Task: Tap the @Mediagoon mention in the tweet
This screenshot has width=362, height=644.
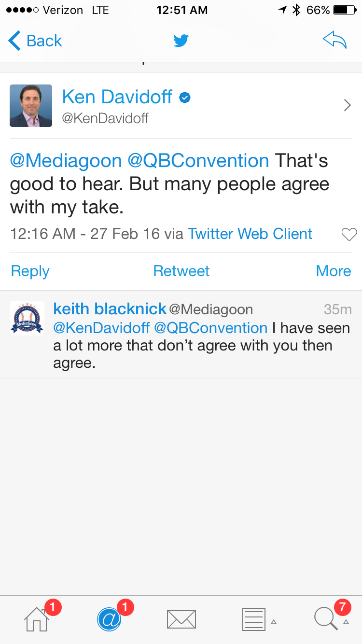Action: (x=66, y=161)
